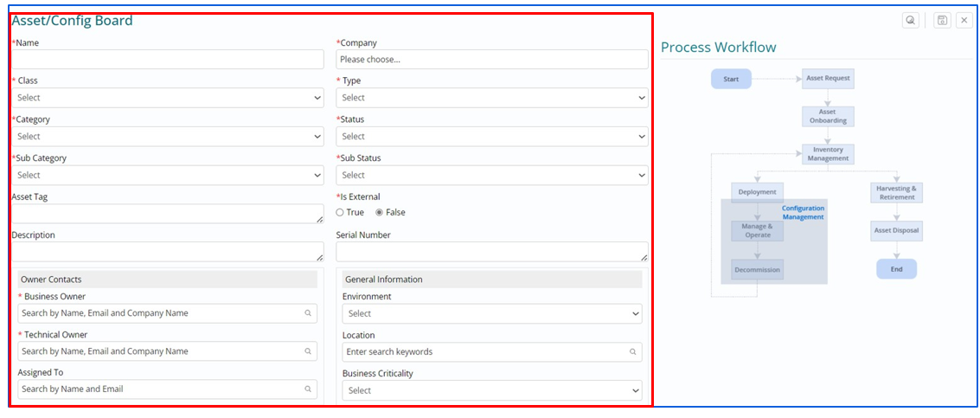Open the Environment dropdown
The height and width of the screenshot is (418, 980).
[x=491, y=313]
